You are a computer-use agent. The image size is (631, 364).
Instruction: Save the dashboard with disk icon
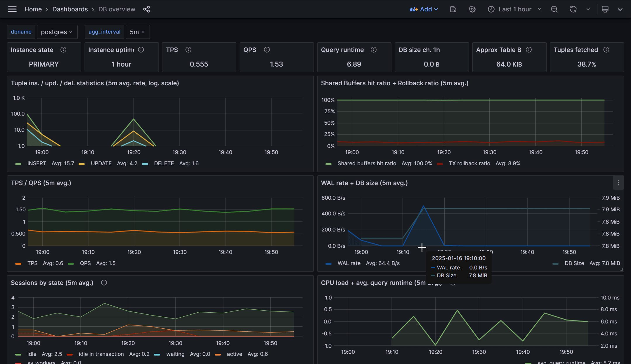(x=453, y=9)
